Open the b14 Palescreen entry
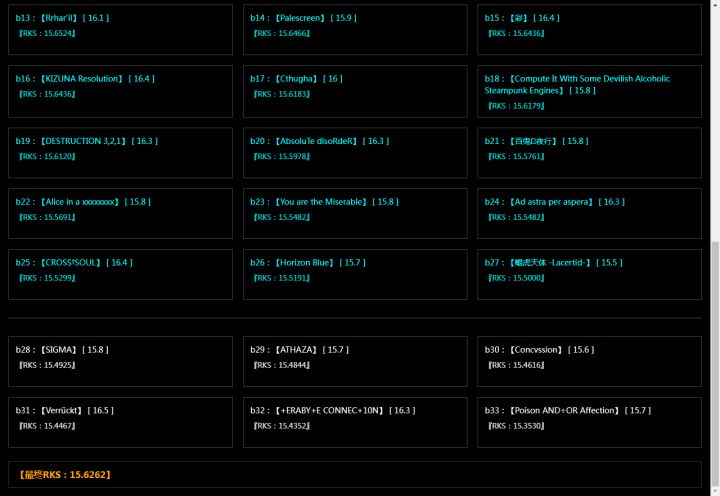The image size is (720, 496). pos(355,29)
